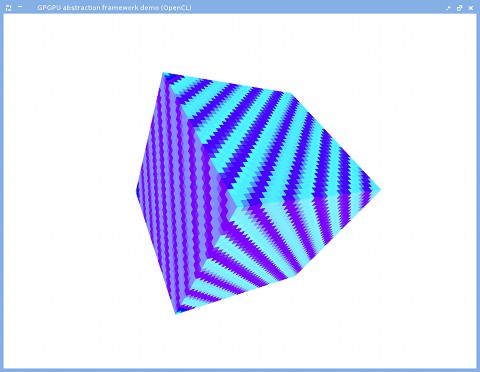Minimize the GPGPU demo window
The image size is (480, 372).
(448, 8)
